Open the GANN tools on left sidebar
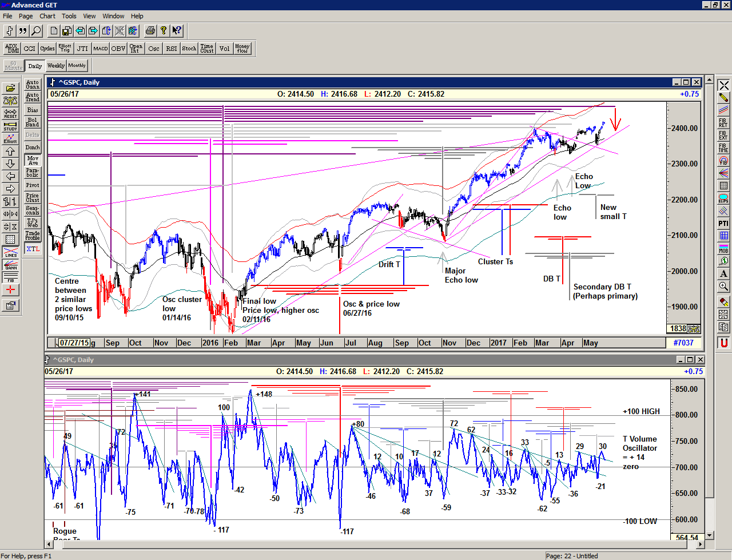732x560 pixels. (10, 265)
